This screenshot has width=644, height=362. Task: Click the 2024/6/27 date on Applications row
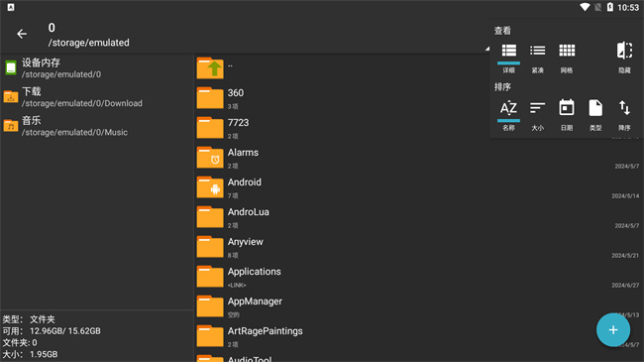(x=625, y=285)
